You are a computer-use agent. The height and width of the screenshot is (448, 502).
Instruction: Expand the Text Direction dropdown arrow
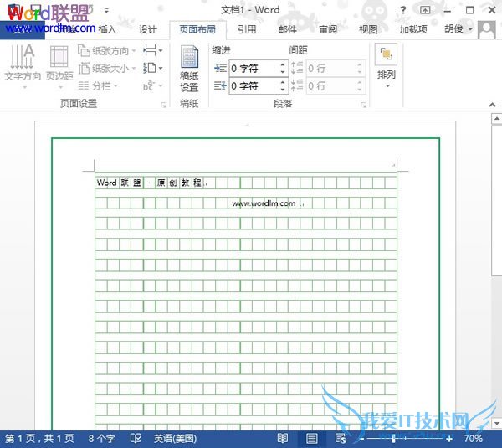coord(24,87)
